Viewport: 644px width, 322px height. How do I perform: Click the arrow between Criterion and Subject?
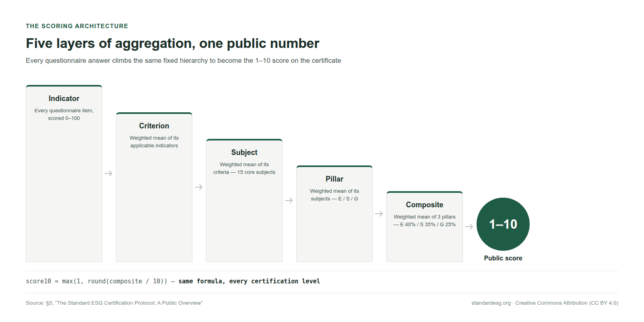point(199,187)
